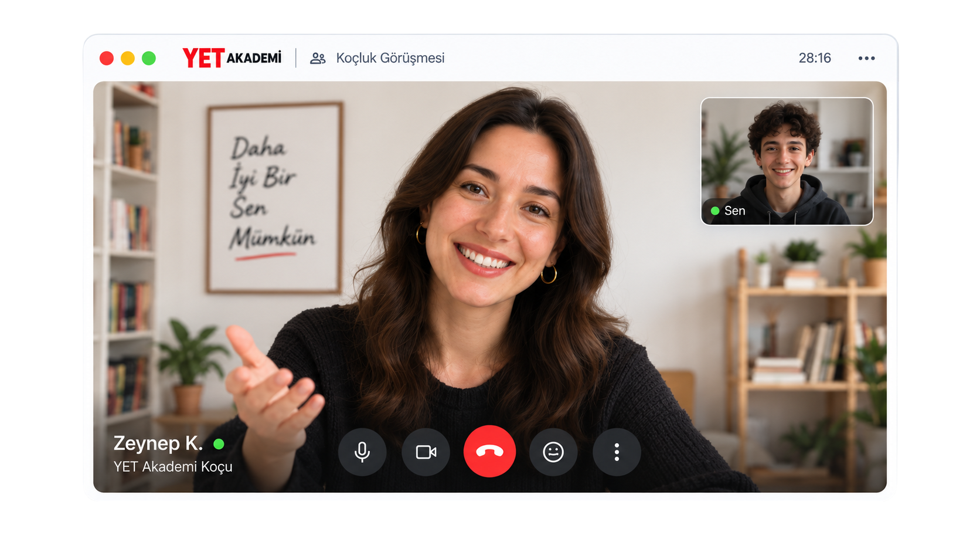The height and width of the screenshot is (552, 980).
Task: Open the top-right three-dot menu
Action: tap(866, 58)
